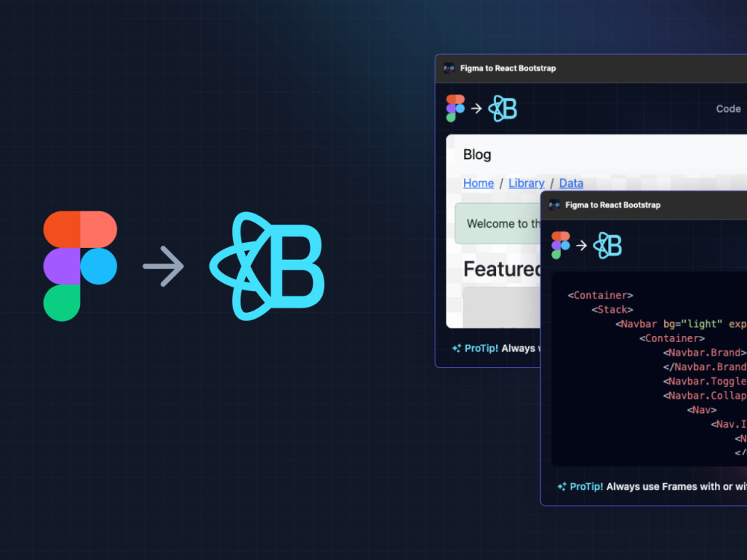Click the front window title 'Figma to React Bootstrap'
The height and width of the screenshot is (560, 747).
click(613, 205)
